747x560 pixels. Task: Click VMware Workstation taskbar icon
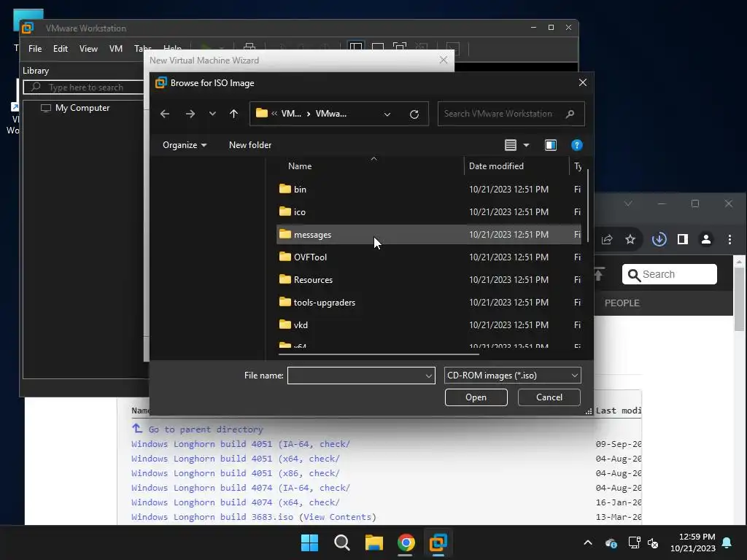[x=438, y=542]
